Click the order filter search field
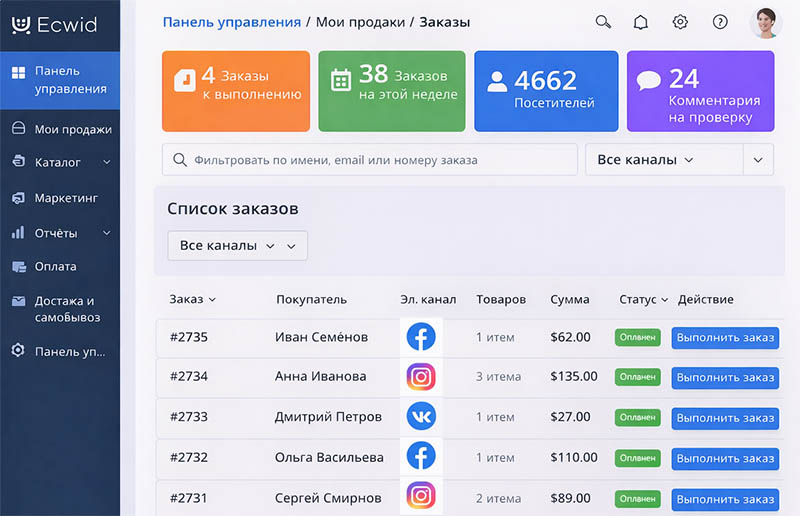 (370, 160)
